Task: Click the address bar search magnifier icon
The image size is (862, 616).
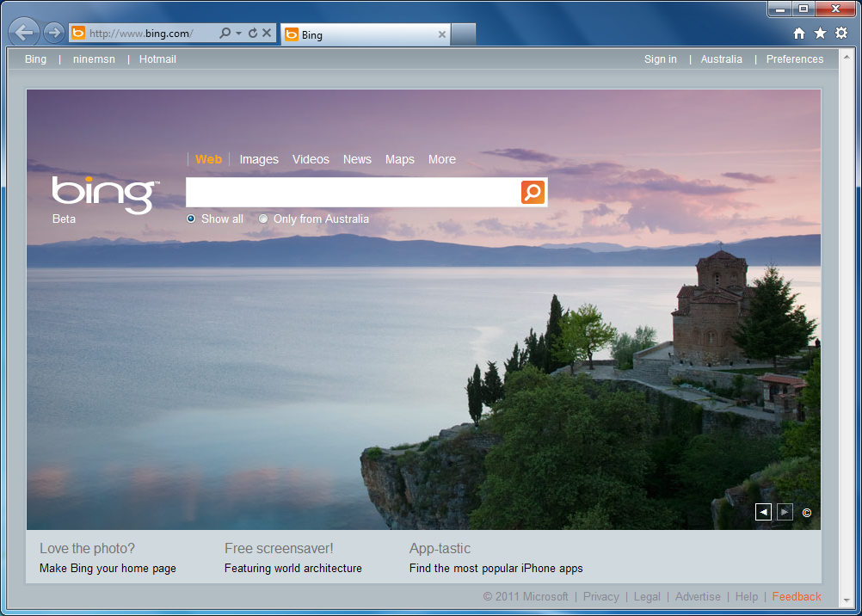Action: click(x=225, y=33)
